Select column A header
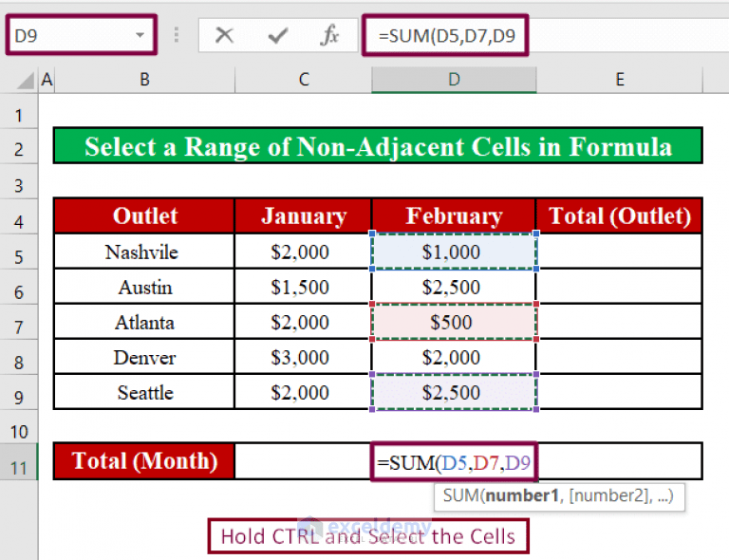This screenshot has height=560, width=729. click(x=47, y=80)
